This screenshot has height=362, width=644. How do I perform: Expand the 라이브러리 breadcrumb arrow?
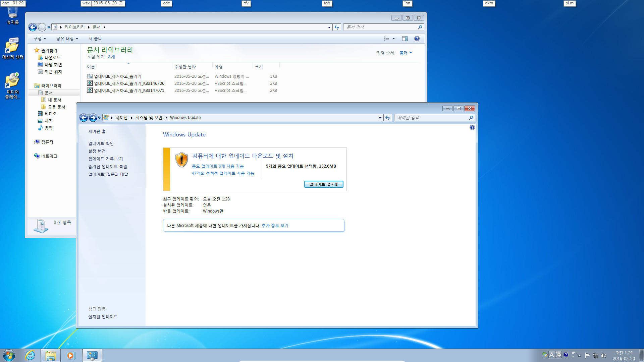(89, 27)
